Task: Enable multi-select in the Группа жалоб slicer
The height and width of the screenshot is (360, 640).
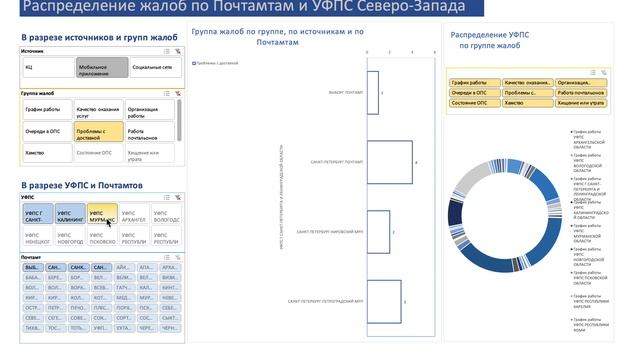Action: coord(167,93)
